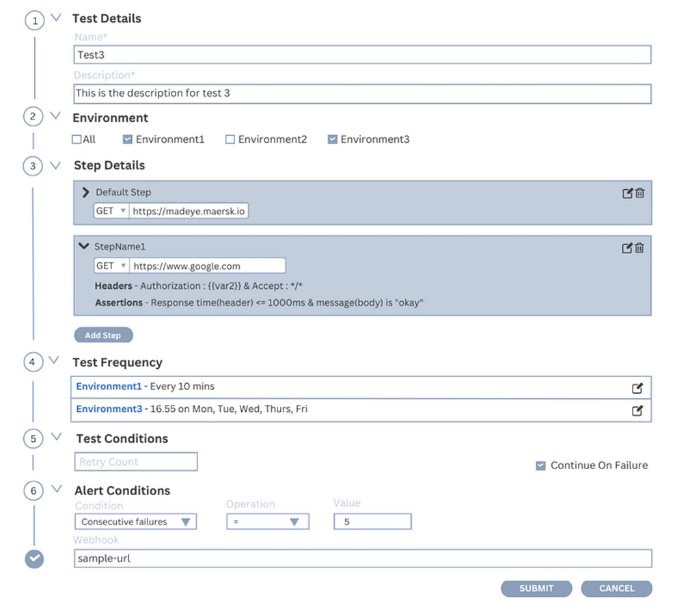Edit Environment3 test frequency

point(637,411)
